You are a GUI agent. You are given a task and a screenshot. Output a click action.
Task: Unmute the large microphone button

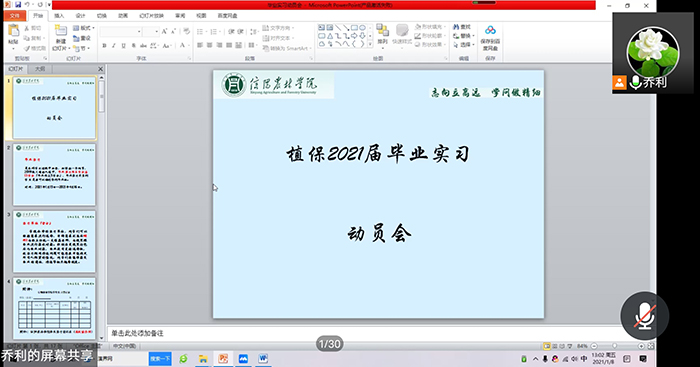pos(644,316)
